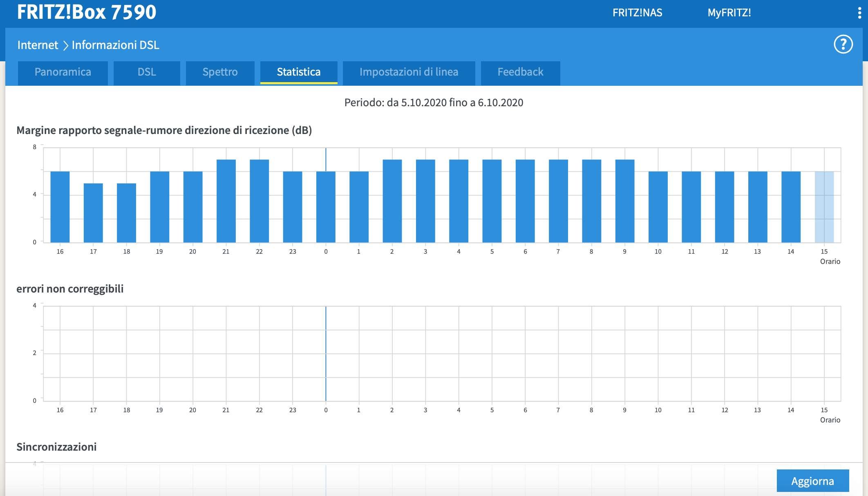868x496 pixels.
Task: Click the 'errori non correggibili' heading
Action: (70, 289)
